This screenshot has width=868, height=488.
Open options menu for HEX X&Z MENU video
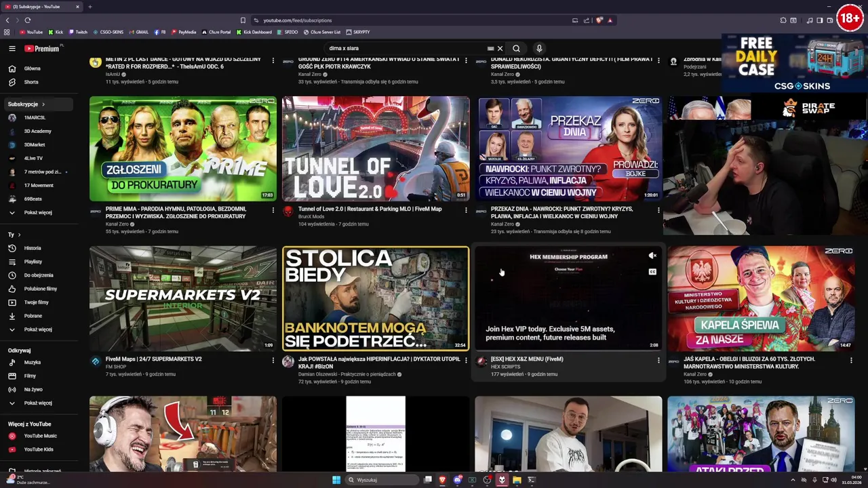658,360
